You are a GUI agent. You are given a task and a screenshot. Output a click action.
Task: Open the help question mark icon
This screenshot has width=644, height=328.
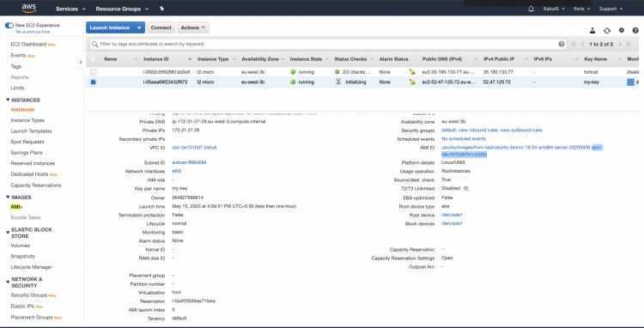click(635, 30)
